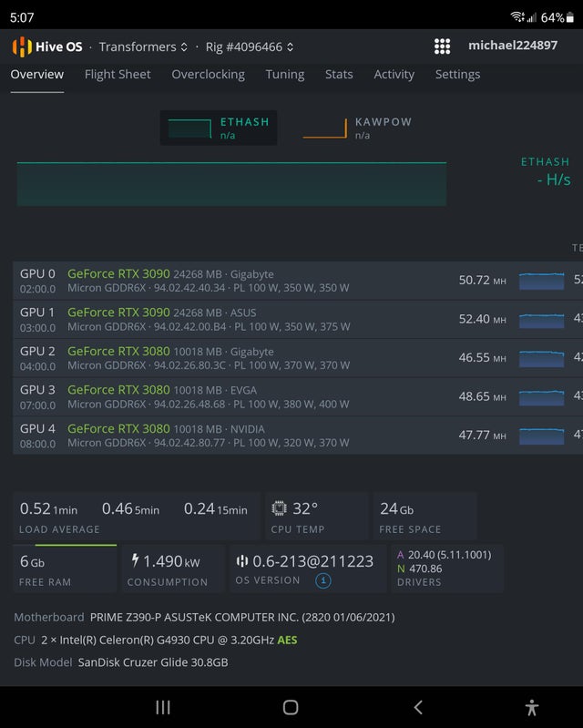Click GPU 3 hashrate mini graph
Viewport: 583px width, 728px height.
[541, 398]
